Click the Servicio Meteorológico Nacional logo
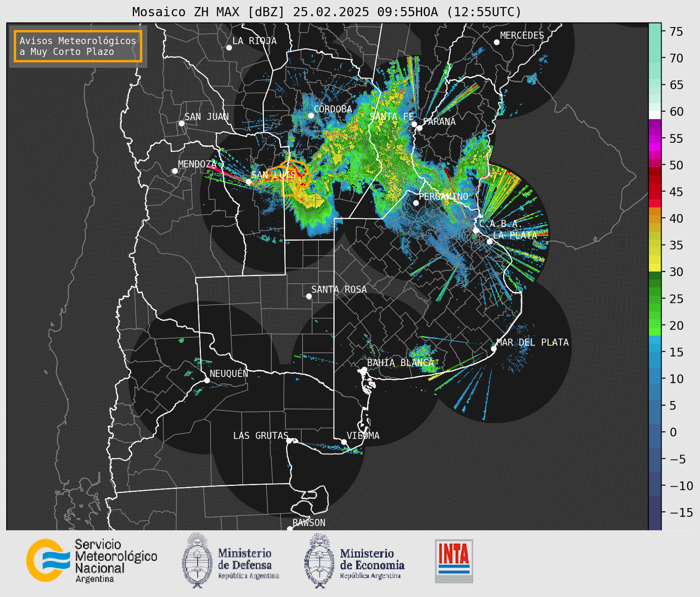The width and height of the screenshot is (700, 597). 92,560
